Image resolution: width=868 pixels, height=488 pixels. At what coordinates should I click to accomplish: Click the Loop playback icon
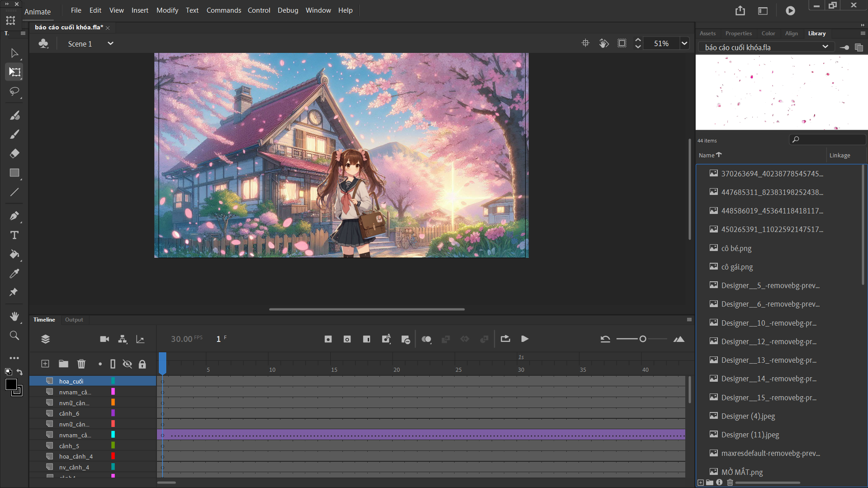(505, 339)
